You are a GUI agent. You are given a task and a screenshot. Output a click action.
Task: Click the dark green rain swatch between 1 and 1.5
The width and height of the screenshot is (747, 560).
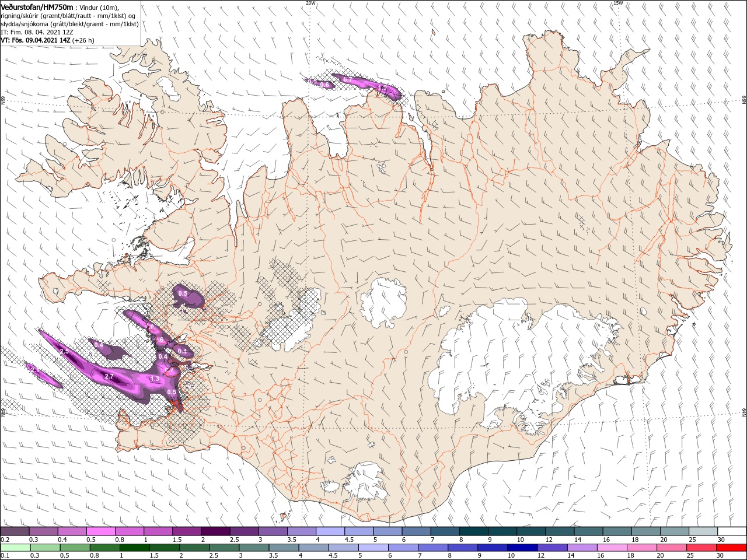[x=134, y=547]
